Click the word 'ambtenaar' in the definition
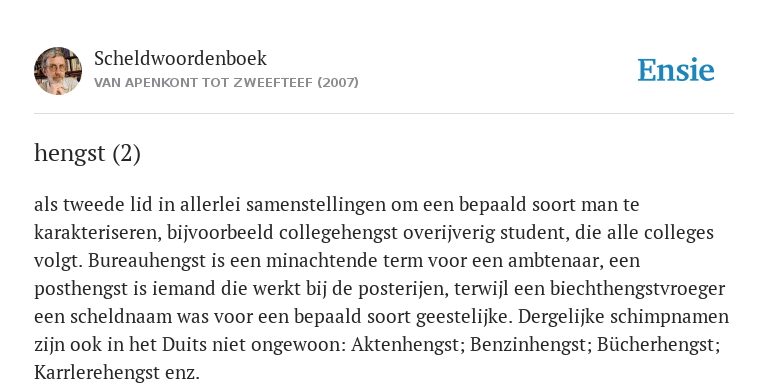 (555, 261)
